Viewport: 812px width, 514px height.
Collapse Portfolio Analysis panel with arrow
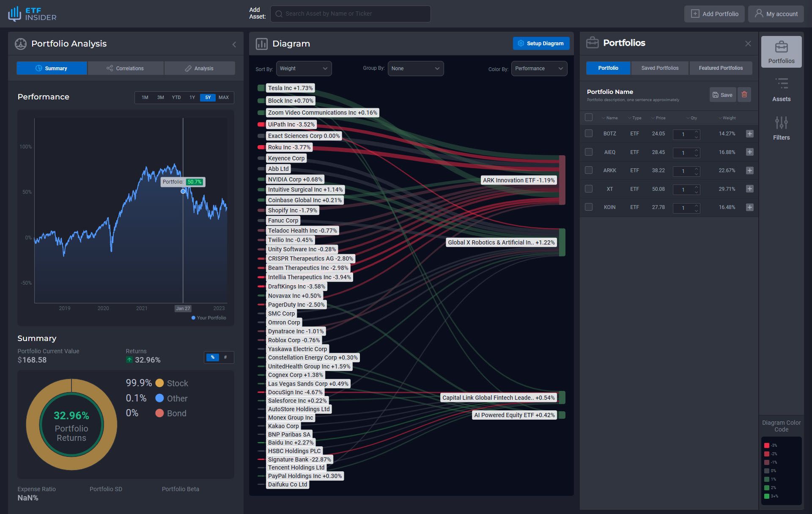234,44
